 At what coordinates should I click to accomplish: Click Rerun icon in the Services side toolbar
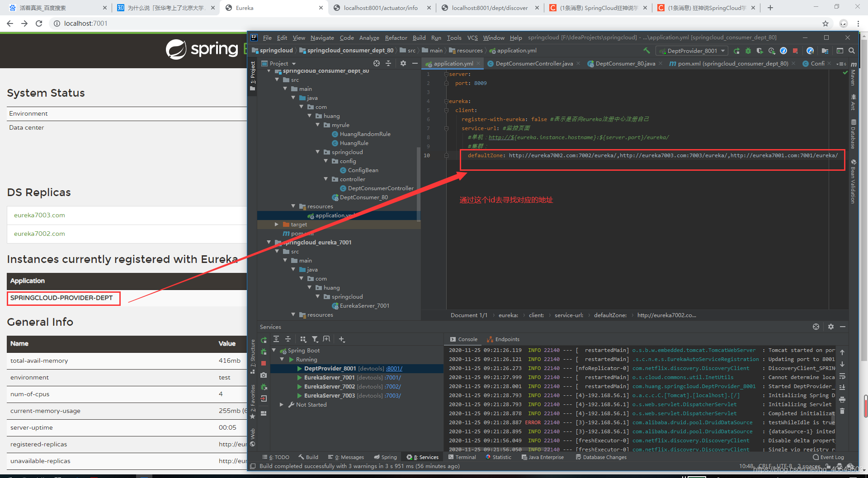pos(264,340)
